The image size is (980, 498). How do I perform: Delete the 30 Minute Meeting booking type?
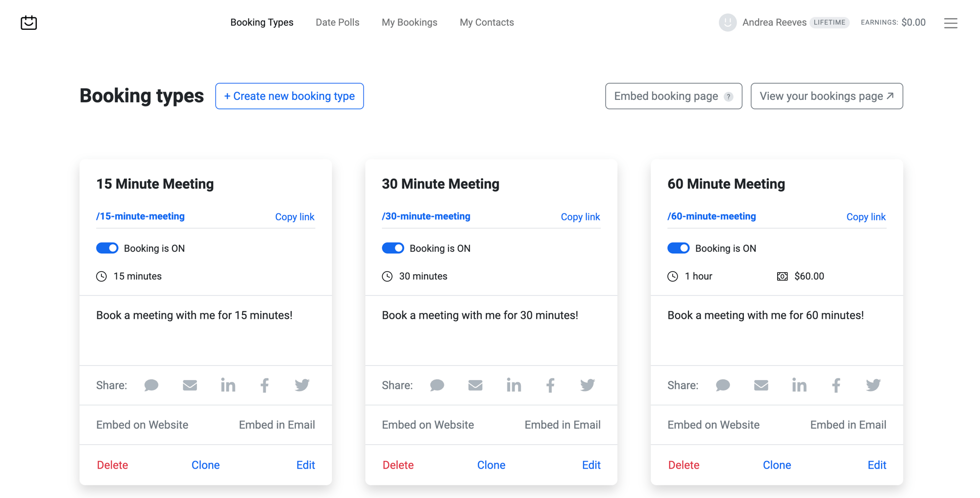click(x=398, y=465)
